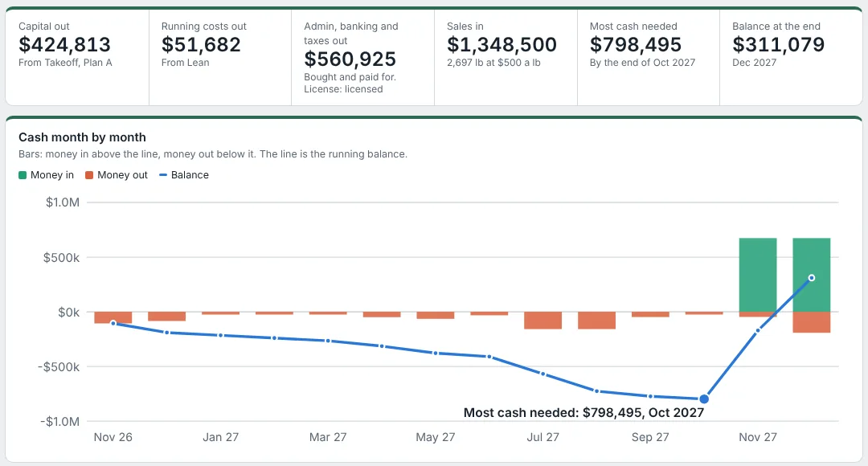The image size is (868, 466).
Task: Click the Dec 2027 orange money-out bar
Action: click(812, 322)
